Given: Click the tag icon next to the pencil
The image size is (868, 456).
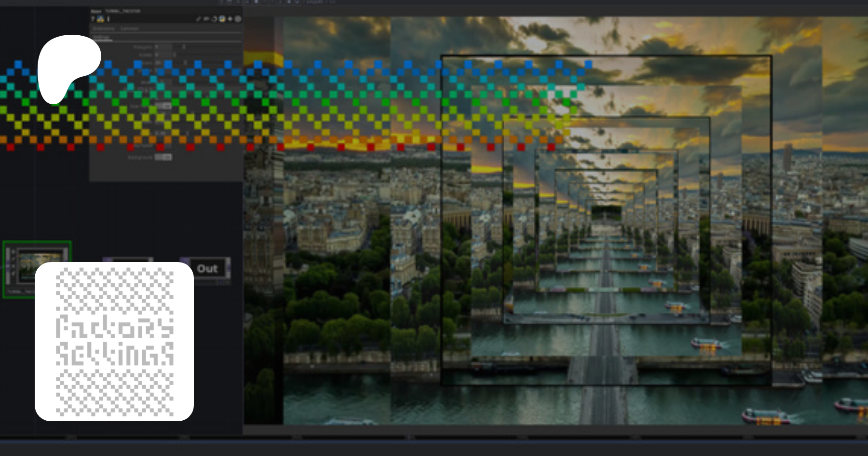Looking at the screenshot, I should (x=206, y=19).
